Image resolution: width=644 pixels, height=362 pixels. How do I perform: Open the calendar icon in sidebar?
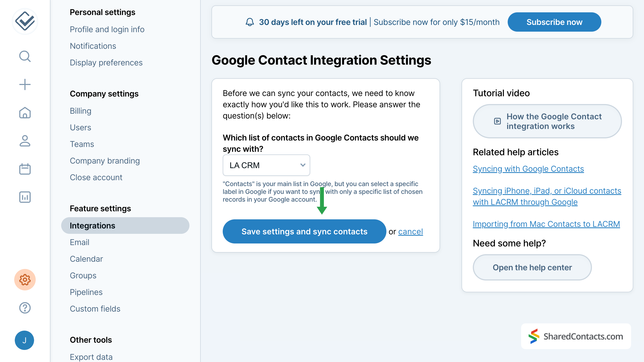click(x=25, y=169)
